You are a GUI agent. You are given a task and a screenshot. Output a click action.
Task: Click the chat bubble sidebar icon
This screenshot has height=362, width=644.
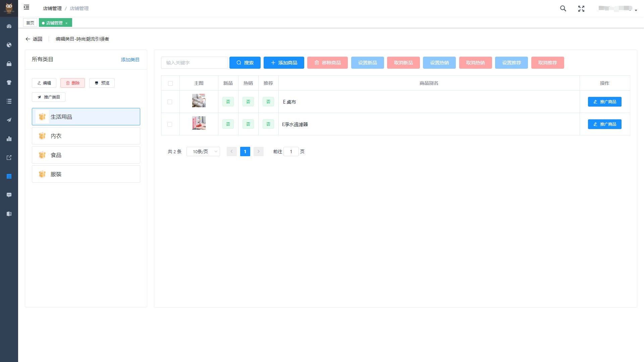[x=9, y=195]
